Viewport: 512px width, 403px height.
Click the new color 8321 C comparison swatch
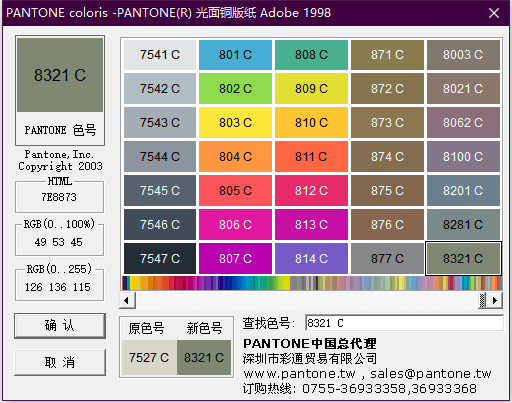204,358
